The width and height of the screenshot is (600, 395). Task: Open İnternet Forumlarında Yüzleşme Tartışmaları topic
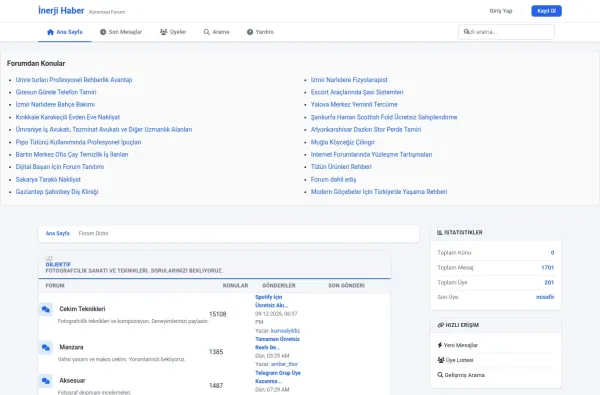pyautogui.click(x=372, y=155)
